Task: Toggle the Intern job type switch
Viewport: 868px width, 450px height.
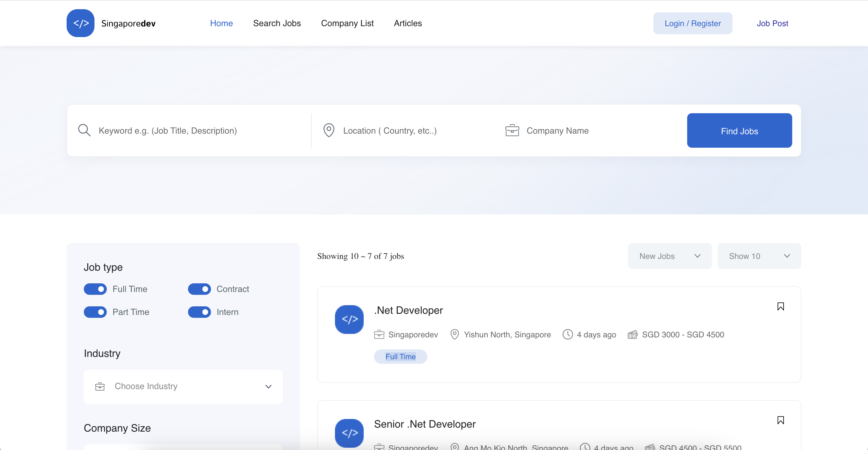Action: pyautogui.click(x=199, y=312)
